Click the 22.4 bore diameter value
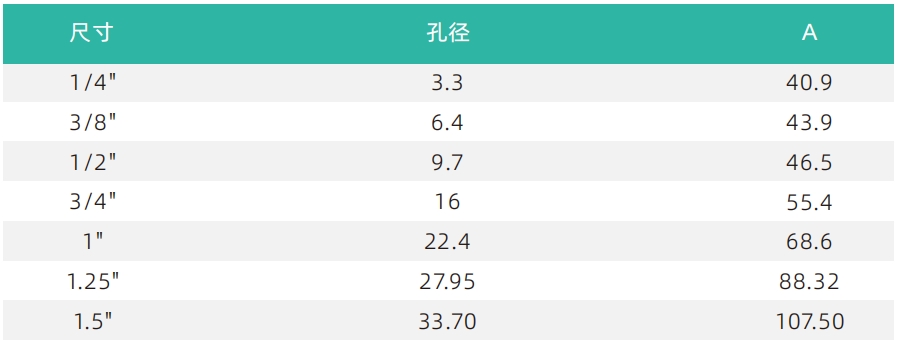 coord(447,242)
